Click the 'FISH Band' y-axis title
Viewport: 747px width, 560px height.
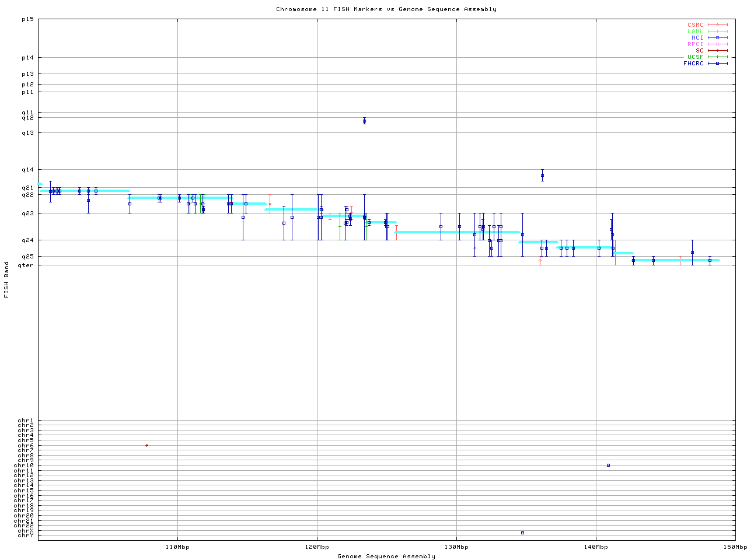pyautogui.click(x=6, y=279)
